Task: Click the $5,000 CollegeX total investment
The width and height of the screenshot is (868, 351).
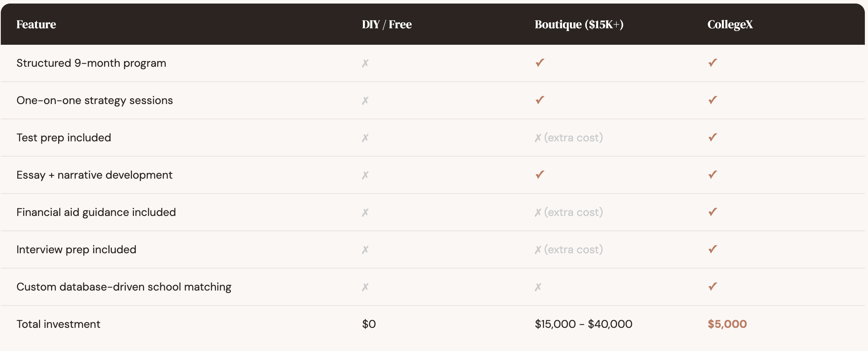Action: click(727, 324)
